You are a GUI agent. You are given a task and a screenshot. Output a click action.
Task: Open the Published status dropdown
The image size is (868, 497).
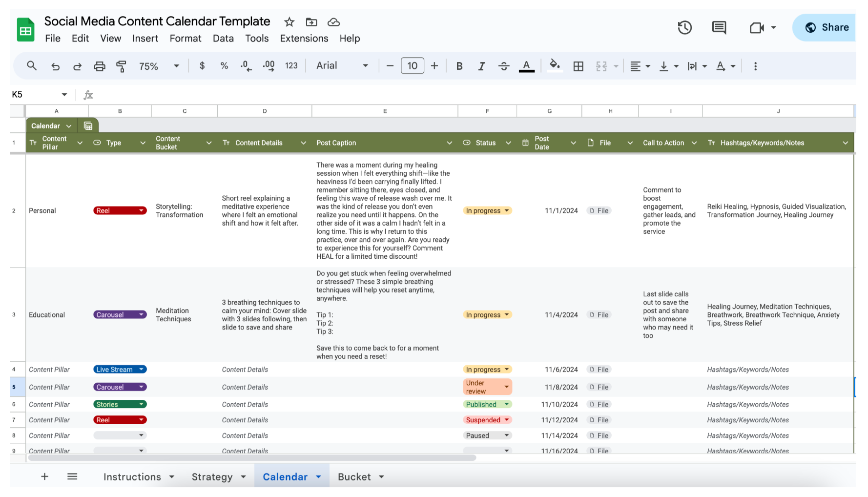coord(487,404)
